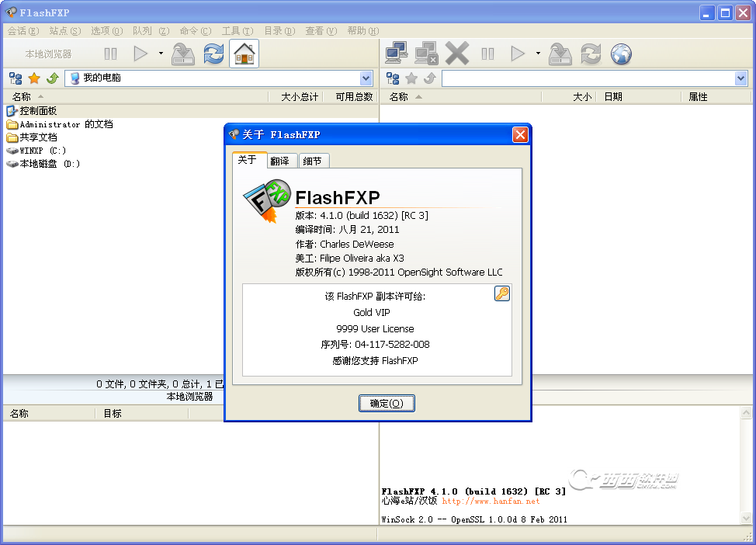Open the 工具 menu
This screenshot has height=545, width=756.
point(238,31)
